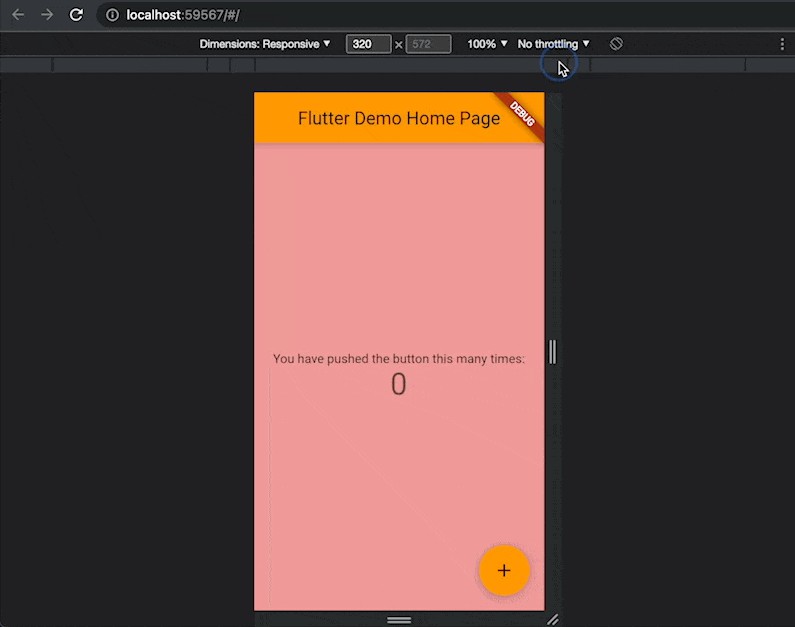Click the Flutter Demo Home Page title
Viewport: 795px width, 627px height.
(398, 118)
